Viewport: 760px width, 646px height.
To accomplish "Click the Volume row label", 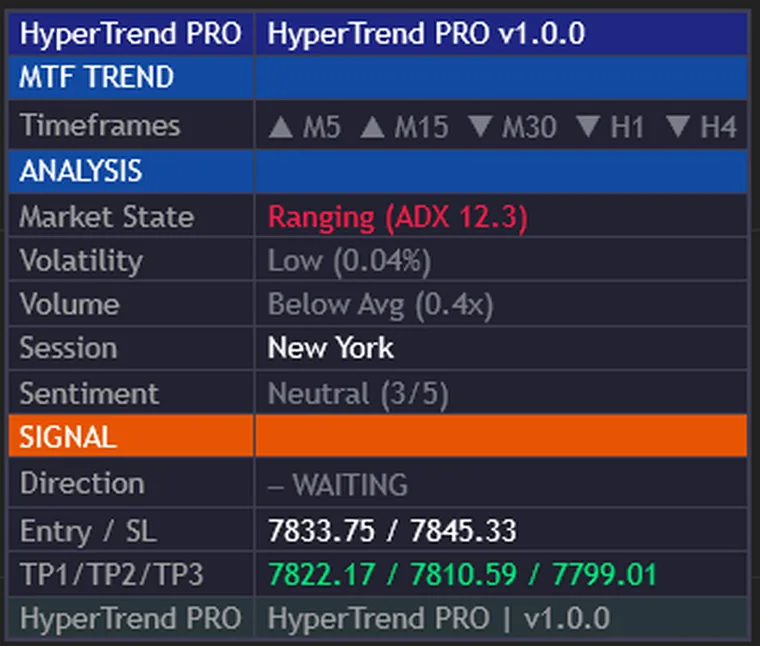I will 69,304.
